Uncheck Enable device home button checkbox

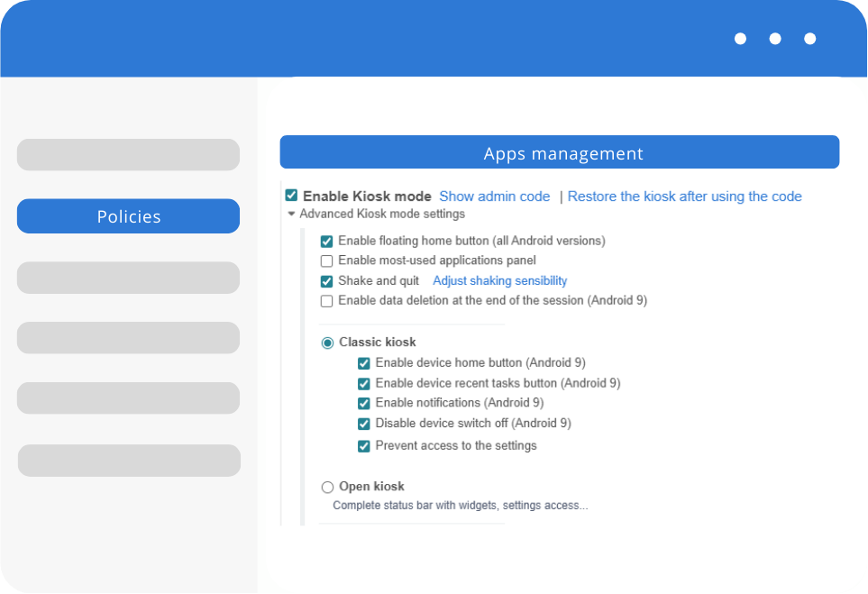[x=364, y=363]
